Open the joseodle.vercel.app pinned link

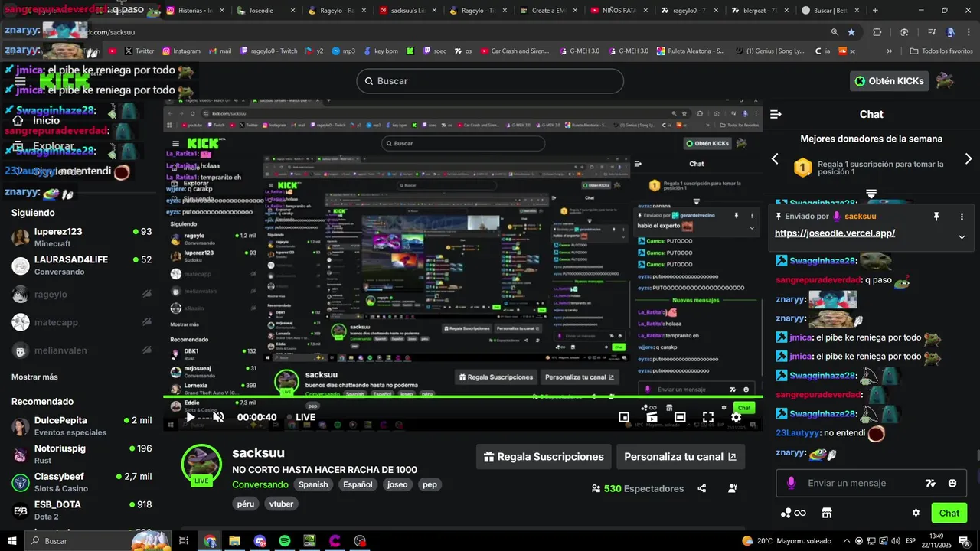[835, 233]
